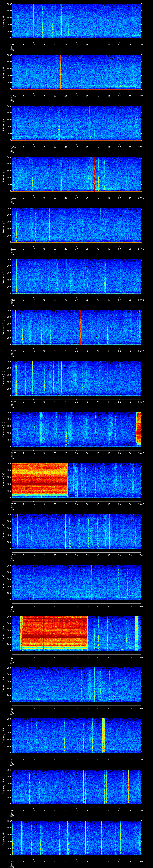Select the spectrogram panel starting at 1:29:00

(x=77, y=685)
